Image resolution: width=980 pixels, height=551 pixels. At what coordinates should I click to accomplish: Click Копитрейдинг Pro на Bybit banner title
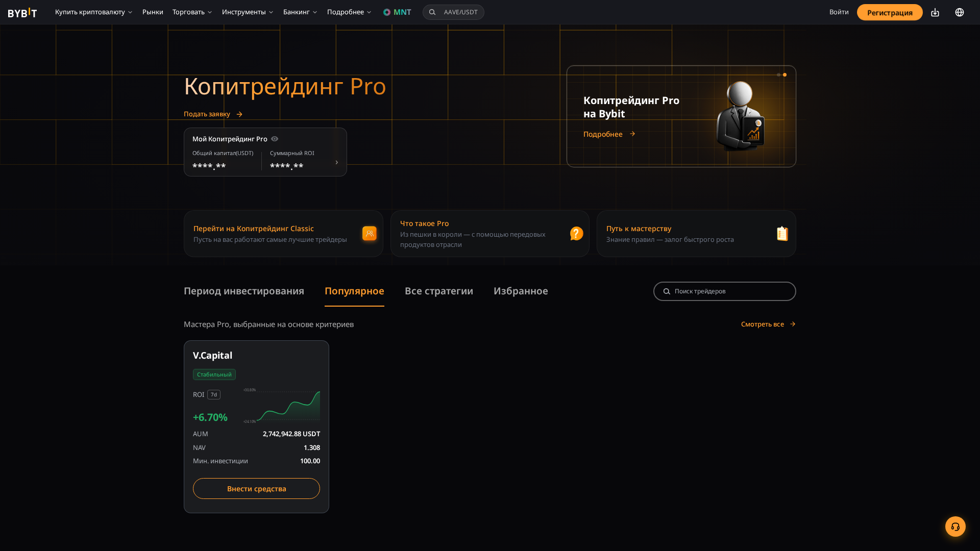[x=631, y=107]
